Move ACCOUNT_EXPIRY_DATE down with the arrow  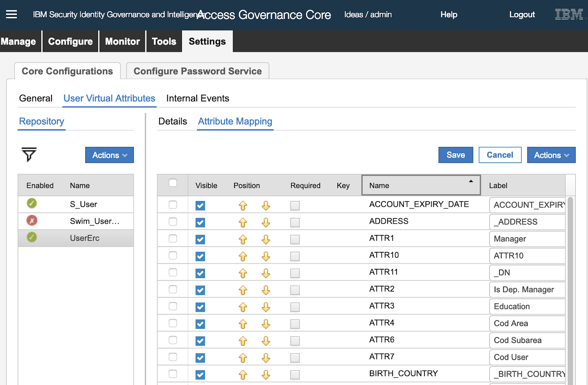click(x=266, y=205)
